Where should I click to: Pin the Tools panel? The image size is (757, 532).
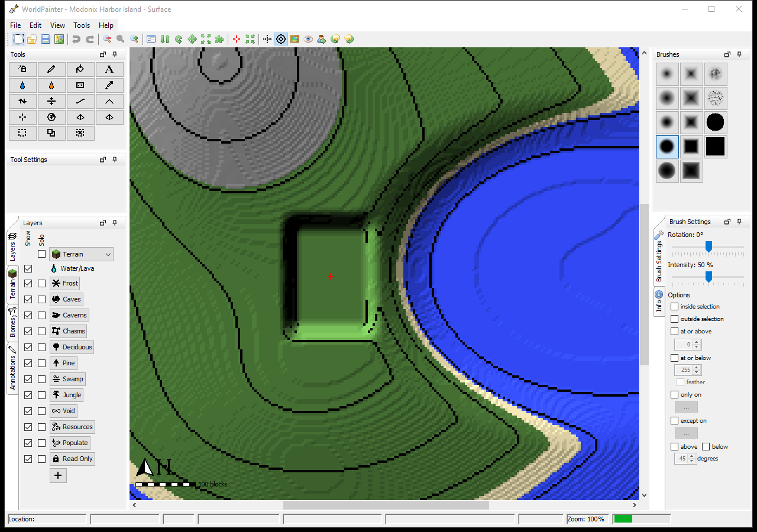[x=115, y=54]
